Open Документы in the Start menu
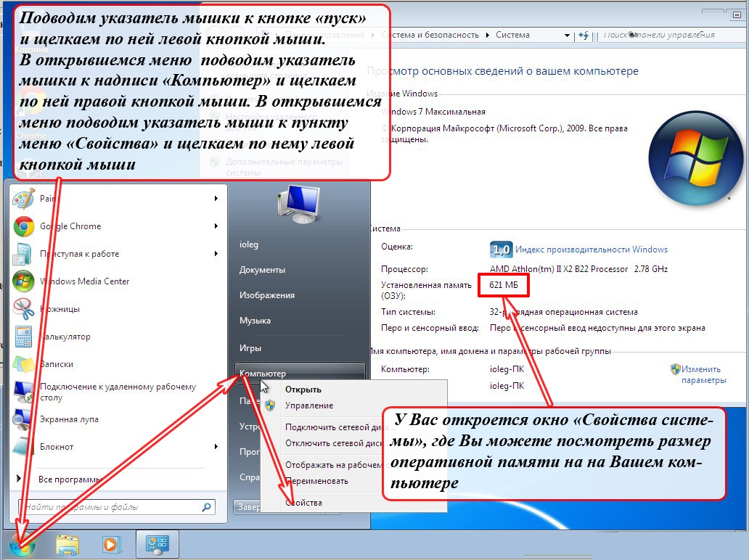This screenshot has height=560, width=749. click(262, 270)
